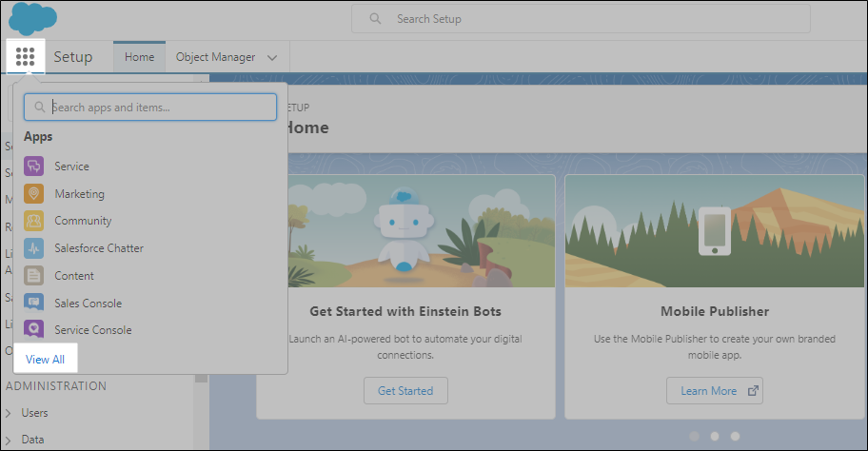The image size is (868, 451).
Task: Open the Community app icon
Action: coord(34,221)
